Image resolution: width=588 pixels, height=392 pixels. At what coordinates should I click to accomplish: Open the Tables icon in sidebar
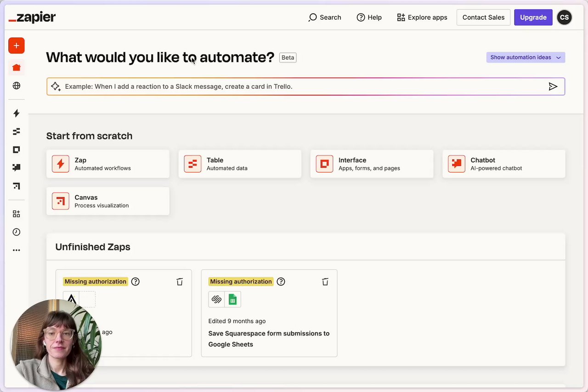click(17, 131)
